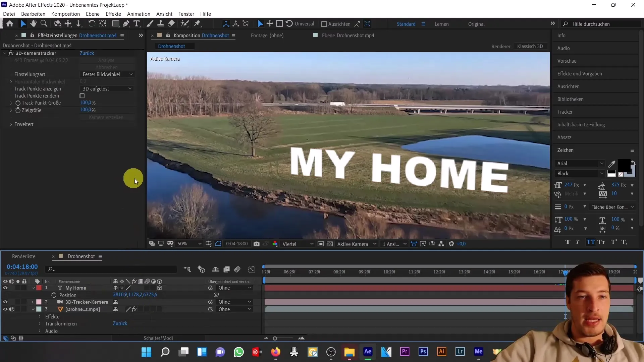
Task: Click Zurück beside 3D-Kameratracker
Action: pyautogui.click(x=87, y=53)
